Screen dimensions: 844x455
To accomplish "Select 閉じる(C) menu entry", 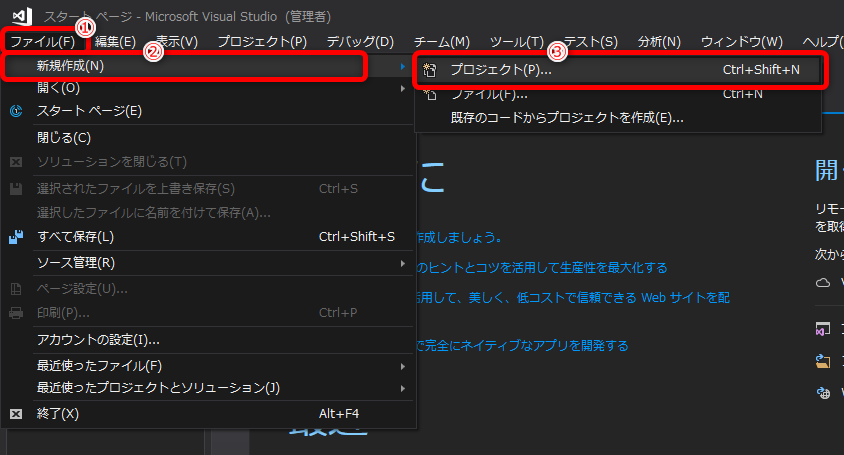I will click(x=209, y=138).
